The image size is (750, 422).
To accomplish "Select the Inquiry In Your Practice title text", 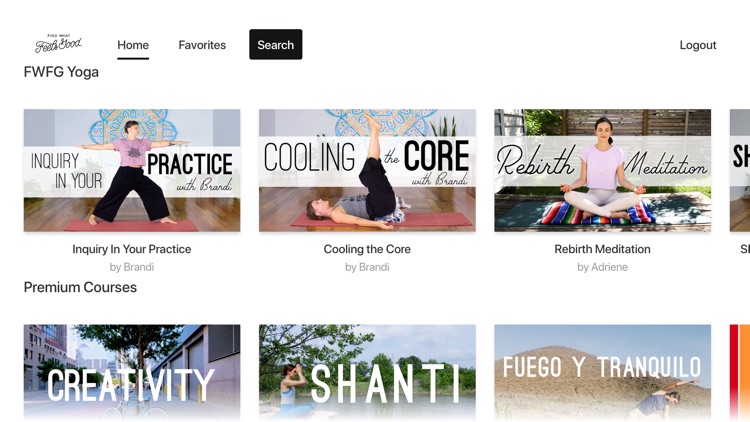I will [132, 249].
